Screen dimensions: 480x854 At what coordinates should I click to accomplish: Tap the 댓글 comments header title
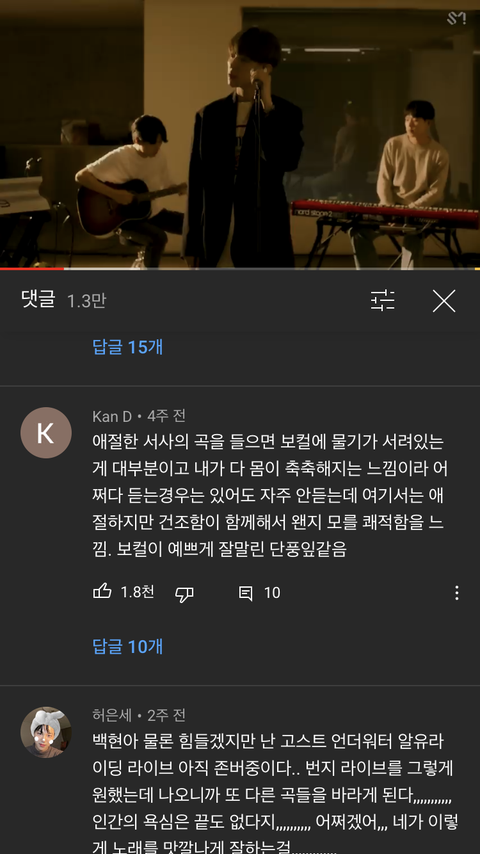coord(38,300)
